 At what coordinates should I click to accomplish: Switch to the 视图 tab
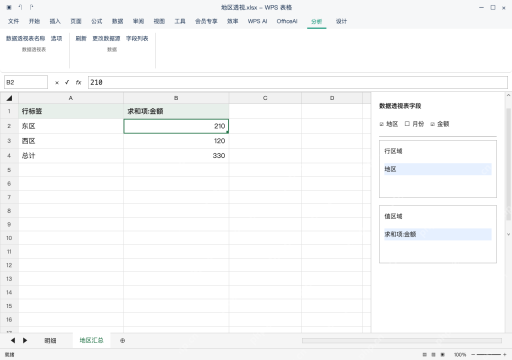coord(159,21)
